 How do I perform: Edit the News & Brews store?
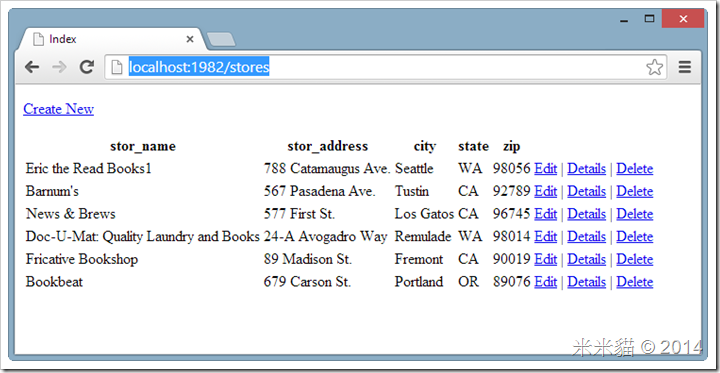pyautogui.click(x=546, y=214)
